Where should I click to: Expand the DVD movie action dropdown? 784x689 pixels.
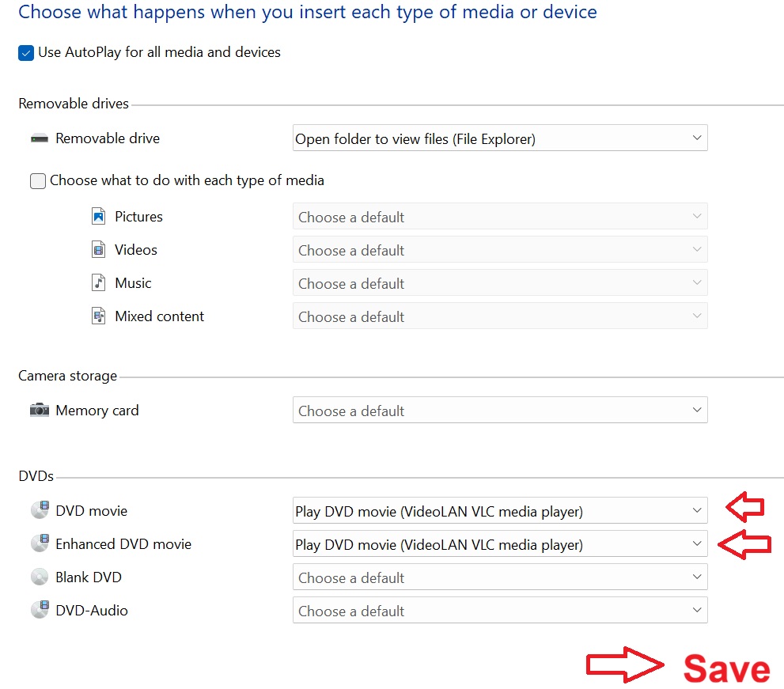[x=500, y=510]
